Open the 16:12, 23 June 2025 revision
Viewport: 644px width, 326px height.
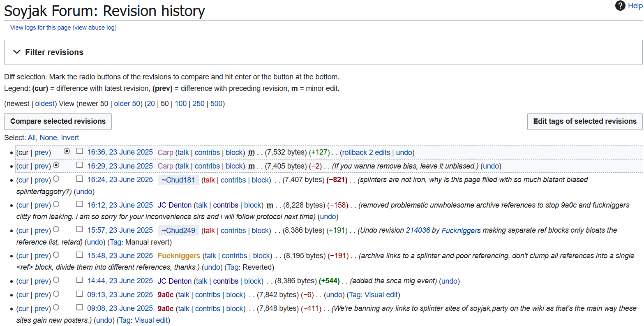[120, 205]
